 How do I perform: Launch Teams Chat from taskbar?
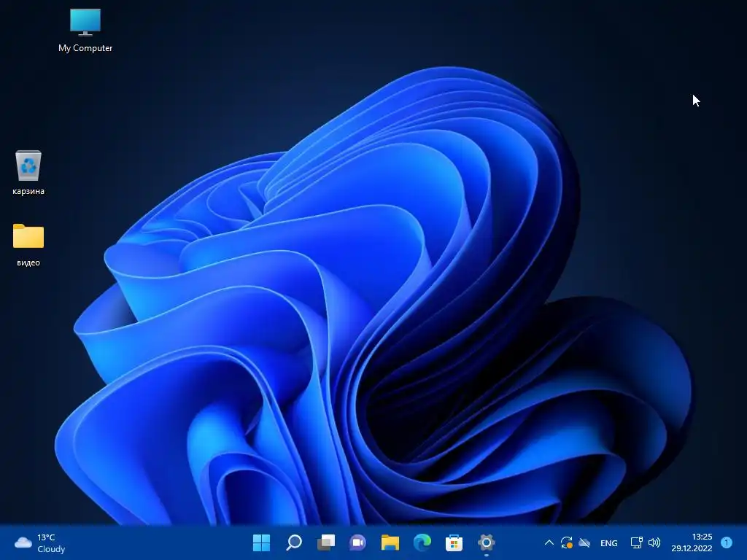[x=357, y=542]
